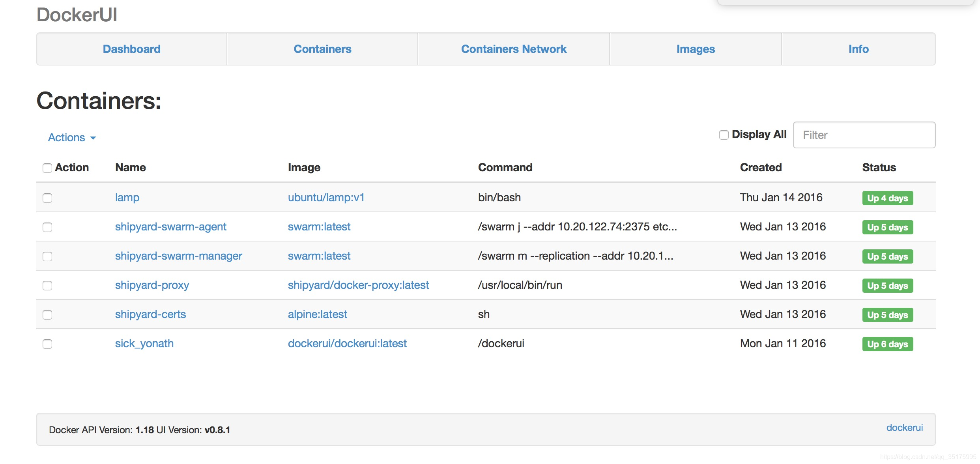Enable the Display All checkbox
The image size is (980, 464).
(724, 135)
